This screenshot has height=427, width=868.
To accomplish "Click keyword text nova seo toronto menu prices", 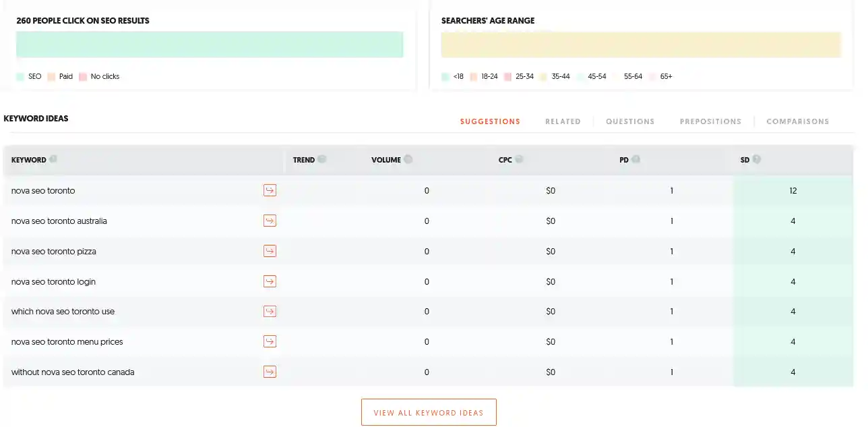I will pyautogui.click(x=67, y=342).
